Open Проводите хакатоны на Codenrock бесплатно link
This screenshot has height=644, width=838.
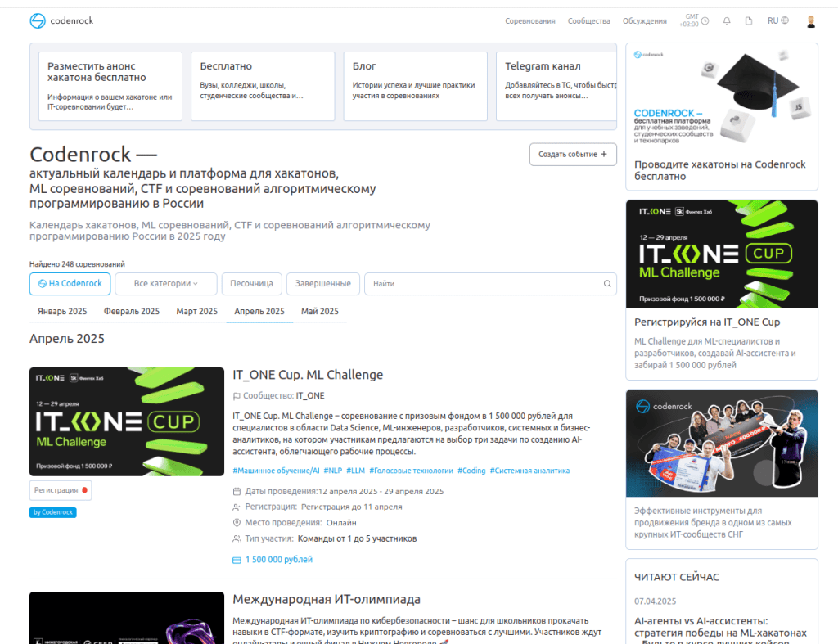point(720,170)
